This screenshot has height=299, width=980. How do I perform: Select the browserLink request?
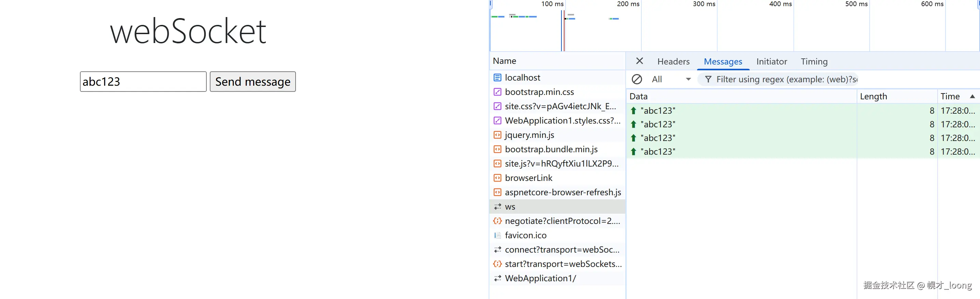click(x=557, y=178)
